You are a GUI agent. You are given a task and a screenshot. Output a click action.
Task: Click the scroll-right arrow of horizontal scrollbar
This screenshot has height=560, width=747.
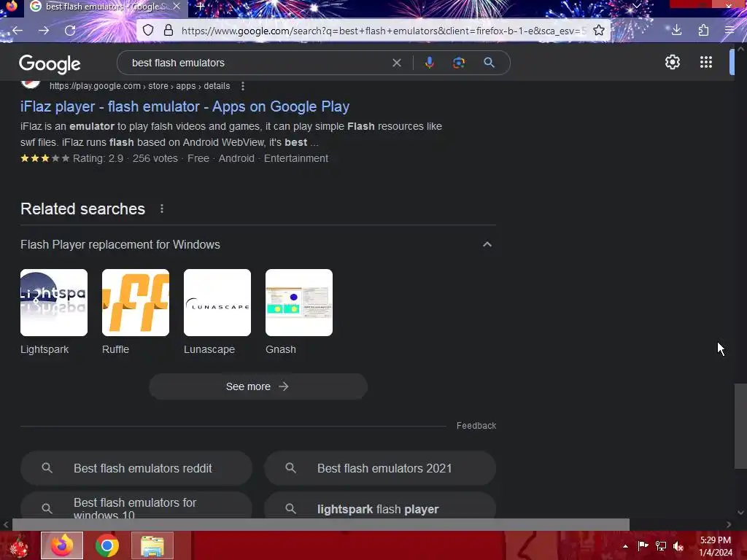729,524
